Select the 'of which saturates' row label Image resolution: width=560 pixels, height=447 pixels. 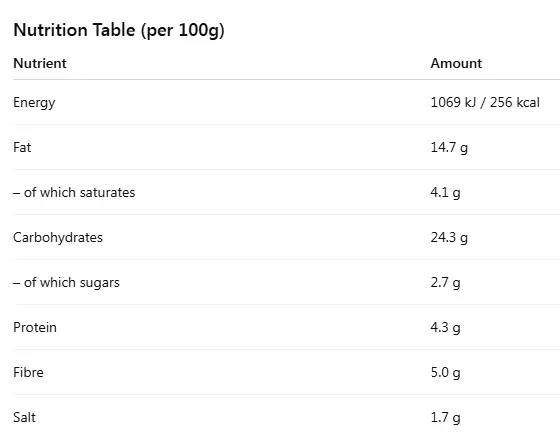pos(74,192)
